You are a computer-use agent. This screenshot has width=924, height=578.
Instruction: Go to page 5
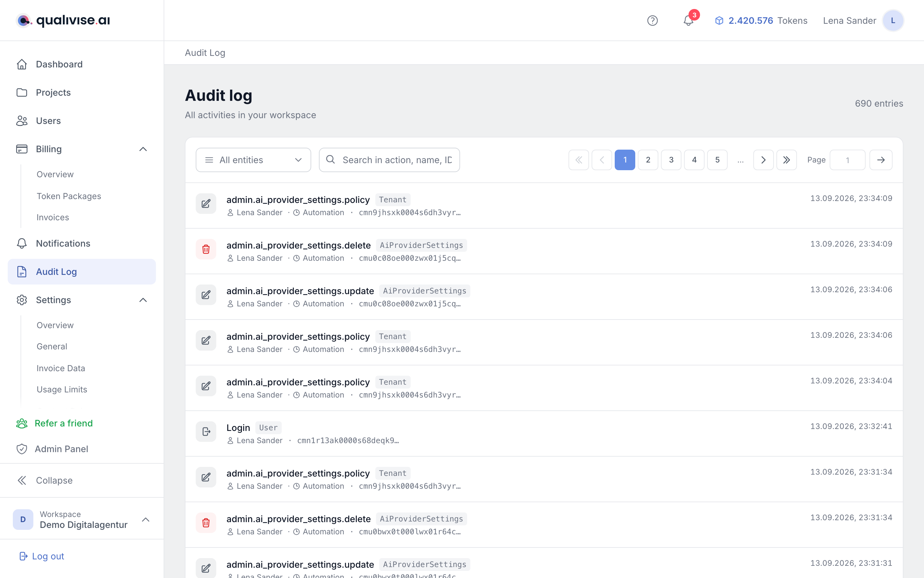pyautogui.click(x=717, y=160)
